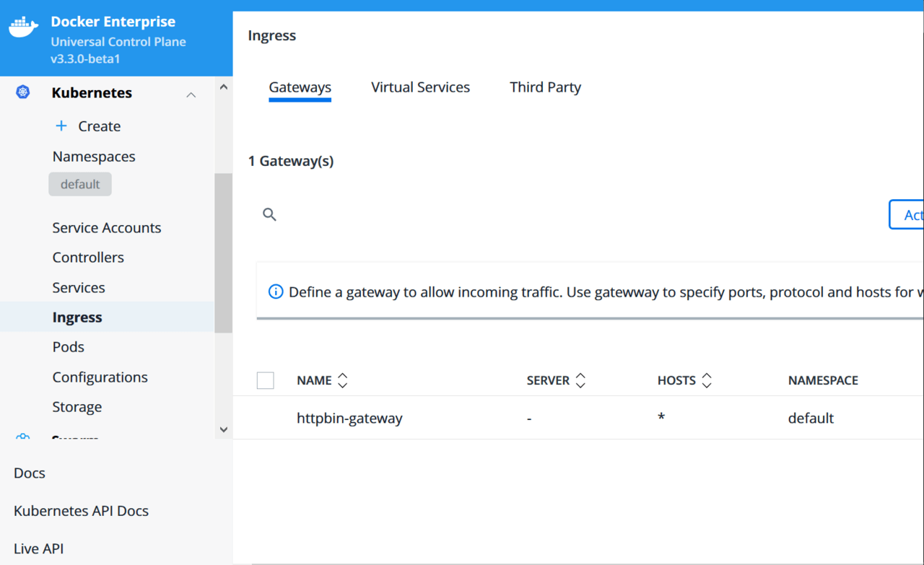Open Service Accounts in sidebar
The height and width of the screenshot is (565, 924).
pyautogui.click(x=107, y=227)
